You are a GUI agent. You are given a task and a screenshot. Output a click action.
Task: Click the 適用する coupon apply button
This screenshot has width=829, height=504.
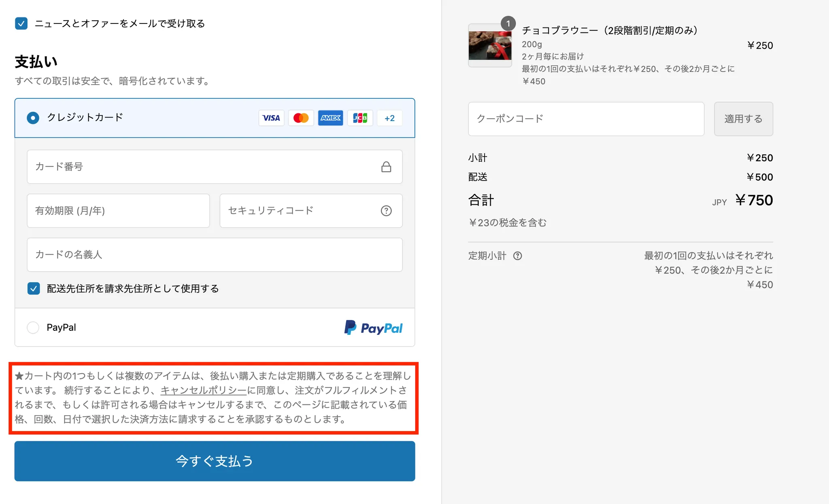(x=743, y=119)
